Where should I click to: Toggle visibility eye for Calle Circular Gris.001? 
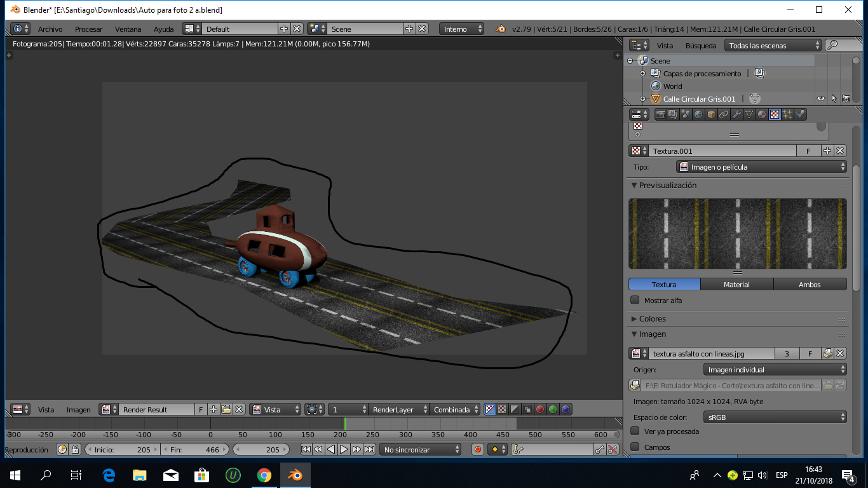point(821,98)
